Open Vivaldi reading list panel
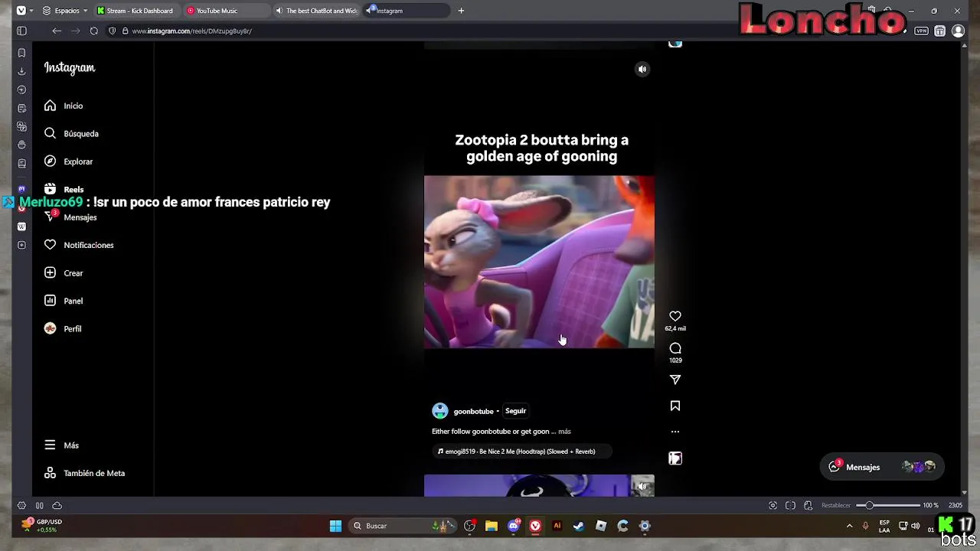This screenshot has width=980, height=551. (x=21, y=163)
